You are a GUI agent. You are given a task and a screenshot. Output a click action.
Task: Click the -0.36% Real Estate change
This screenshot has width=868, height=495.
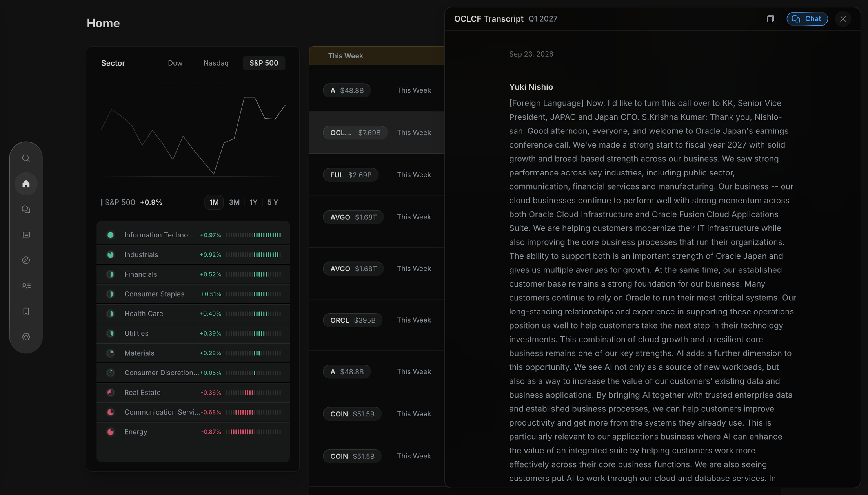pos(211,393)
